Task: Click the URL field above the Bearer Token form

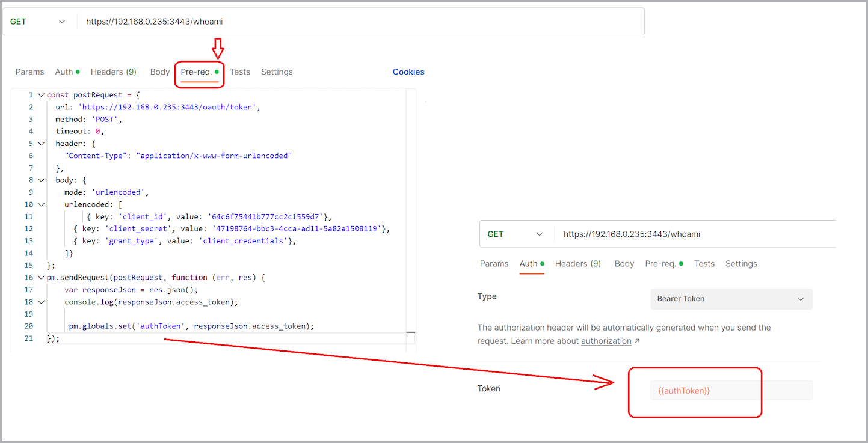Action: (x=695, y=234)
